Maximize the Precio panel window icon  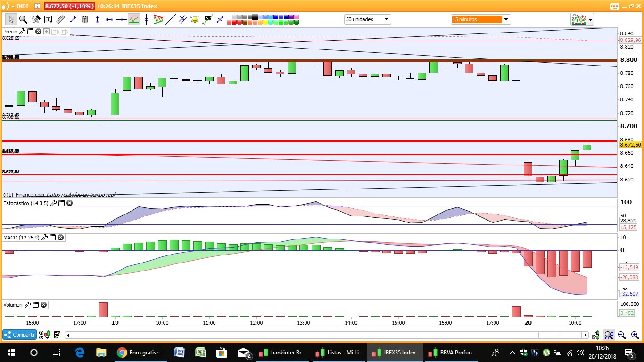click(x=30, y=32)
